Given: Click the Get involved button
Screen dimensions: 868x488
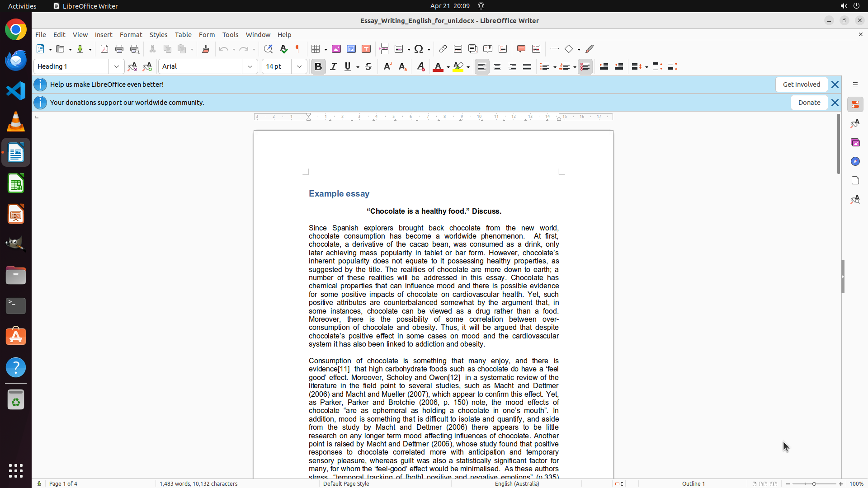Looking at the screenshot, I should click(801, 84).
